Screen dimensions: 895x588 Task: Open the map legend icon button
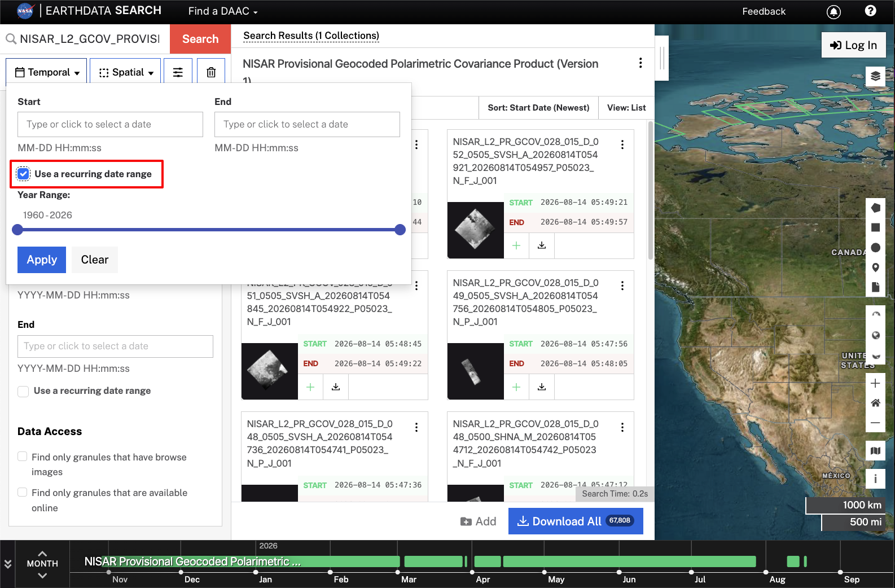click(875, 450)
